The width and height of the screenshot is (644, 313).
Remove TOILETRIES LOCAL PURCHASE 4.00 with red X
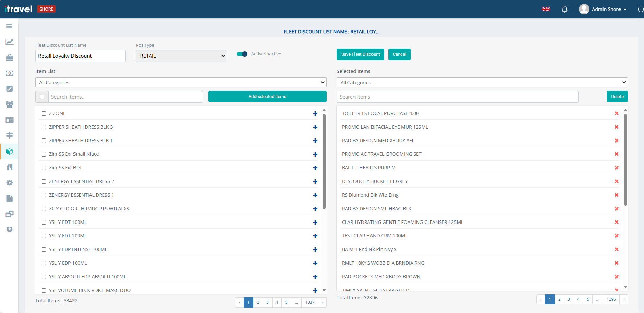tap(616, 113)
